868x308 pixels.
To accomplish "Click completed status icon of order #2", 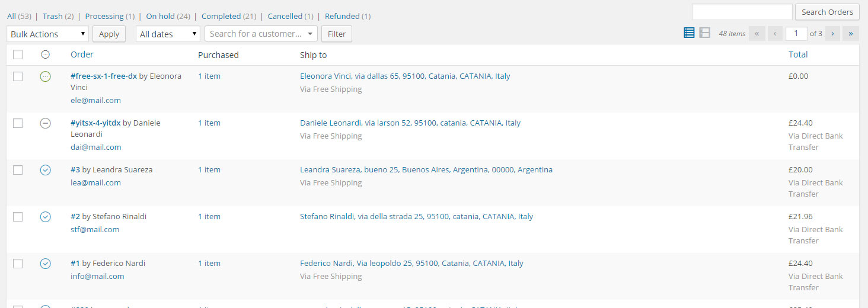I will click(46, 217).
